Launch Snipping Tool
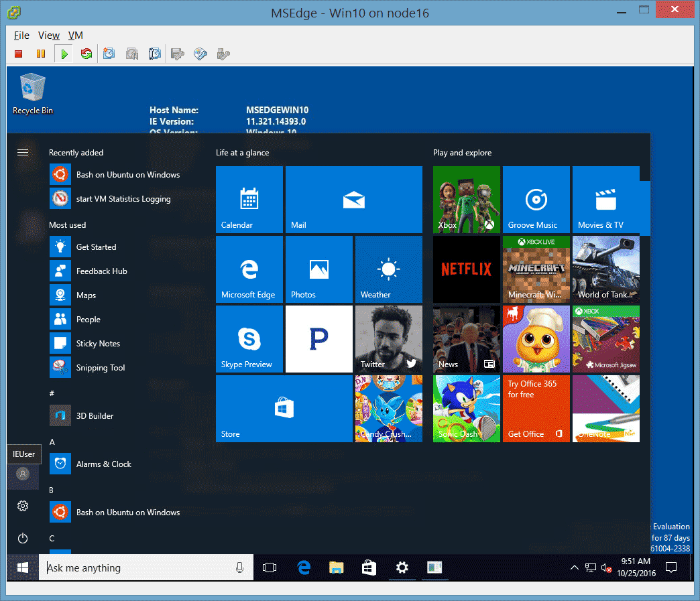700x601 pixels. [x=87, y=367]
